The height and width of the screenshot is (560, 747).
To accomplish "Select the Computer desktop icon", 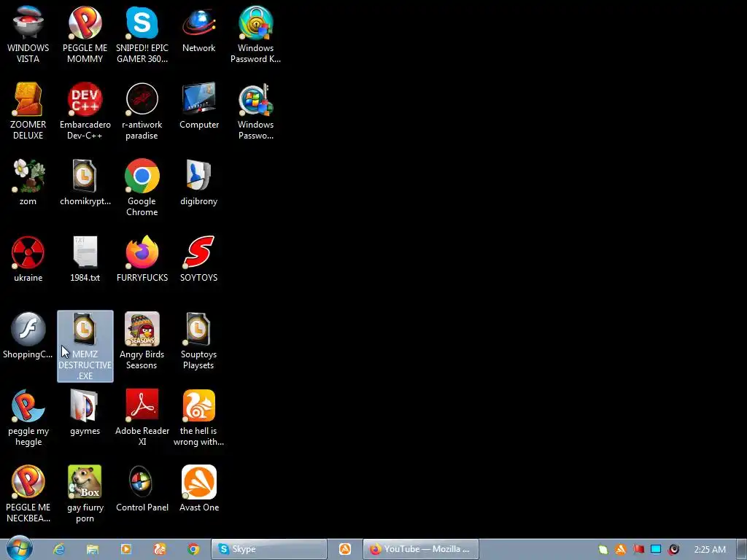I will [198, 106].
